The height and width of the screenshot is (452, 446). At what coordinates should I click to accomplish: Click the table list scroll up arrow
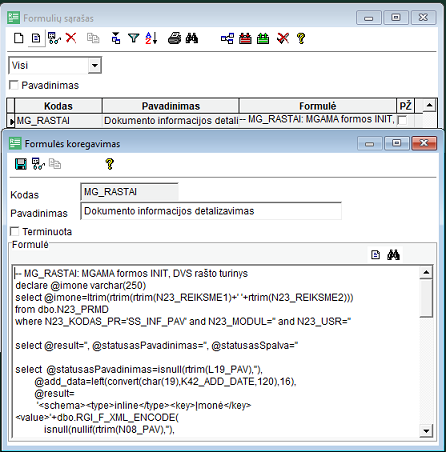tap(429, 106)
